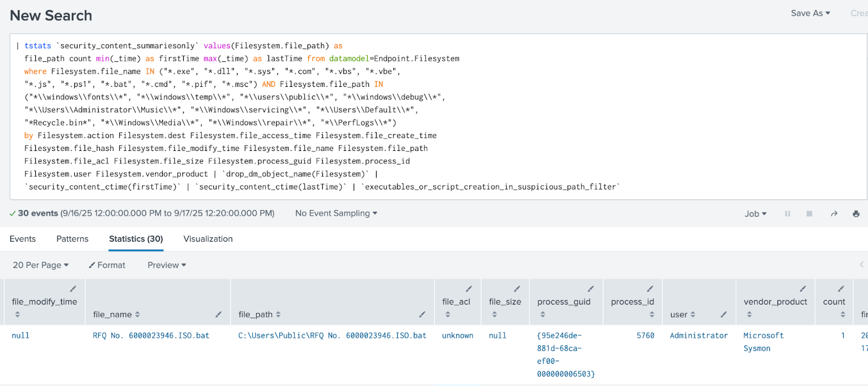Switch to the Events tab
Screen dimensions: 868x386
pyautogui.click(x=23, y=239)
